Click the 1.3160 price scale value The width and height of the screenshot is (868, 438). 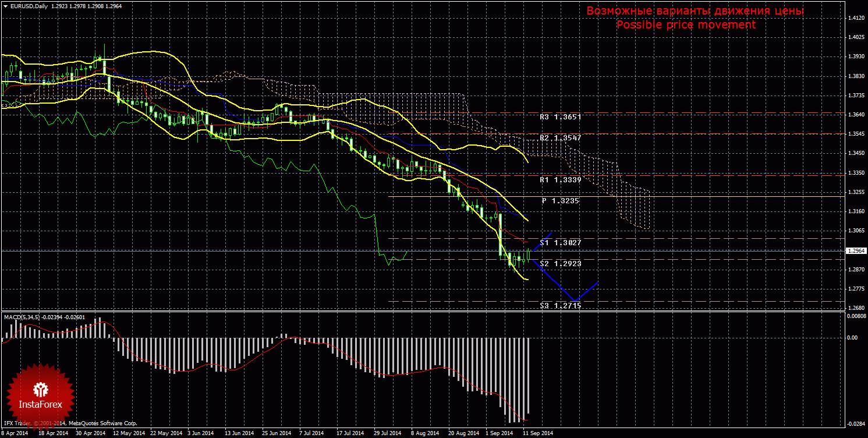tap(856, 211)
